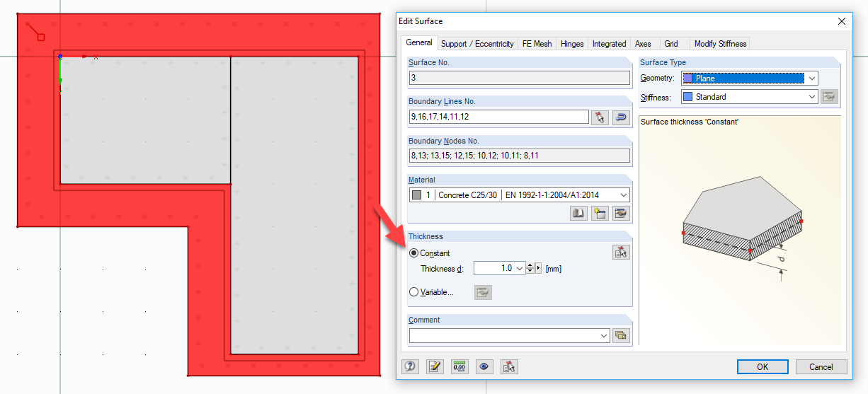
Task: Click the left gray surface in the model view
Action: (x=145, y=120)
